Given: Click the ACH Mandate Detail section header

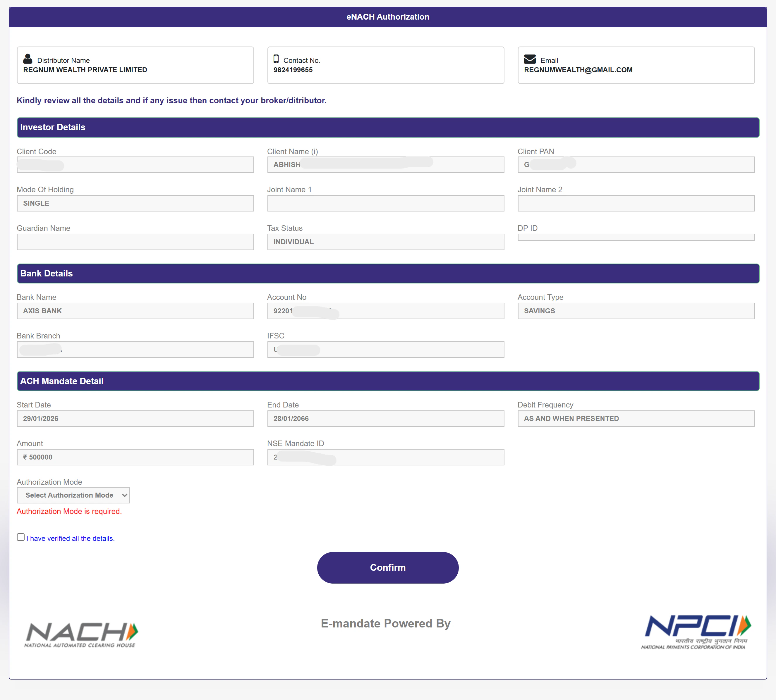Looking at the screenshot, I should (388, 381).
